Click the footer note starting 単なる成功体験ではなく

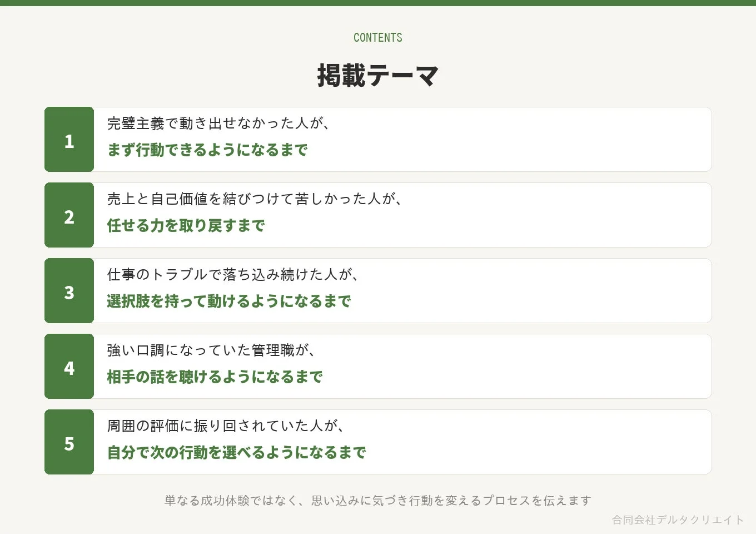click(x=378, y=500)
